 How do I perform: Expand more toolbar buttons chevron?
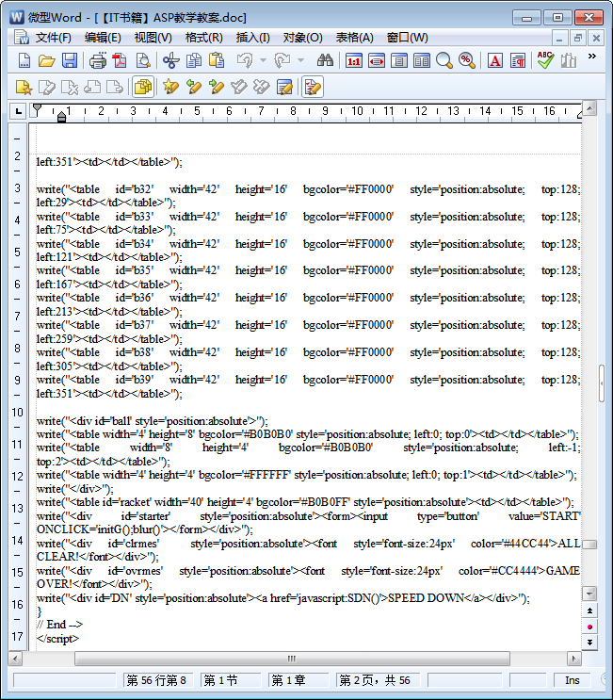[x=592, y=57]
